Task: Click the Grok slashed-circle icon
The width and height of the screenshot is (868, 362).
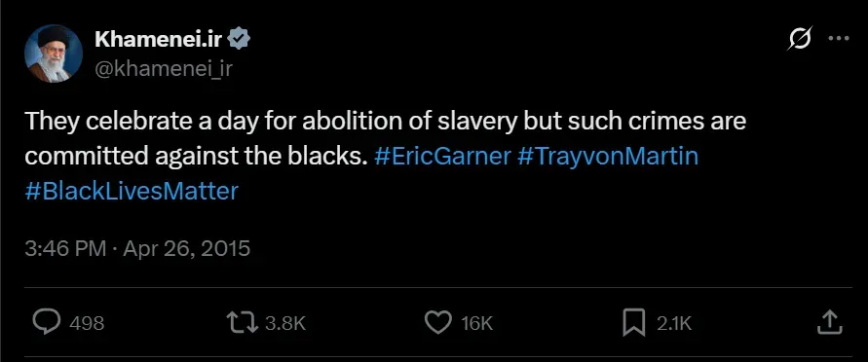Action: pyautogui.click(x=800, y=39)
